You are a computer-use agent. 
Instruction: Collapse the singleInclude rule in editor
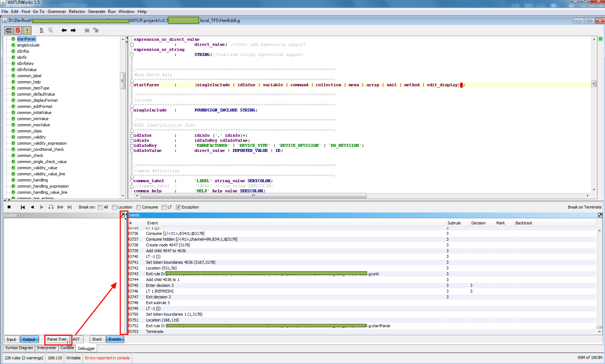pos(132,110)
